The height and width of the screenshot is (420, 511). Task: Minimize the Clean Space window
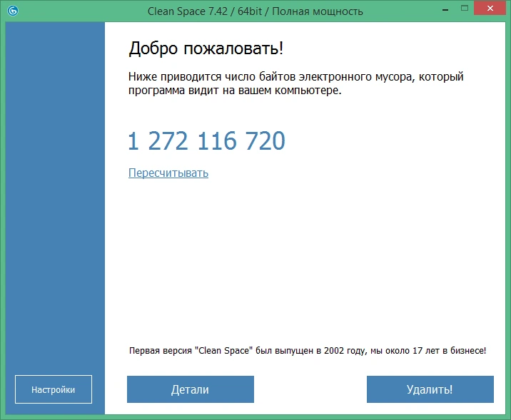click(445, 10)
